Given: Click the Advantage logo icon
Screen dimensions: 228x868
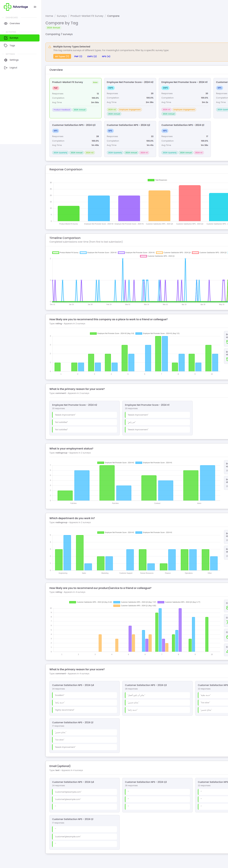Looking at the screenshot, I should pyautogui.click(x=7, y=7).
